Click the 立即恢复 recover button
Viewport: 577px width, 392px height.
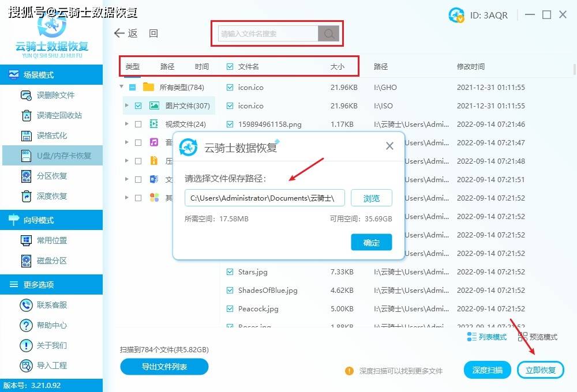coord(541,370)
